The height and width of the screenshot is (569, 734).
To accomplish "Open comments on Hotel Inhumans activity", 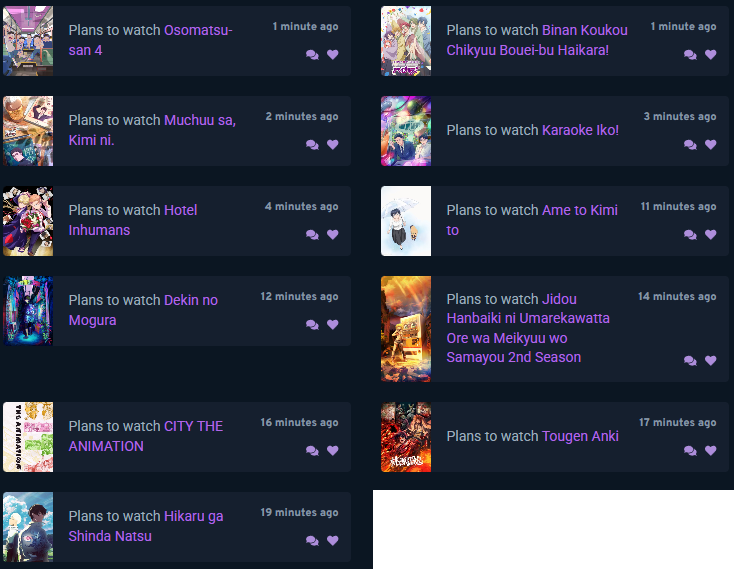I will click(312, 235).
